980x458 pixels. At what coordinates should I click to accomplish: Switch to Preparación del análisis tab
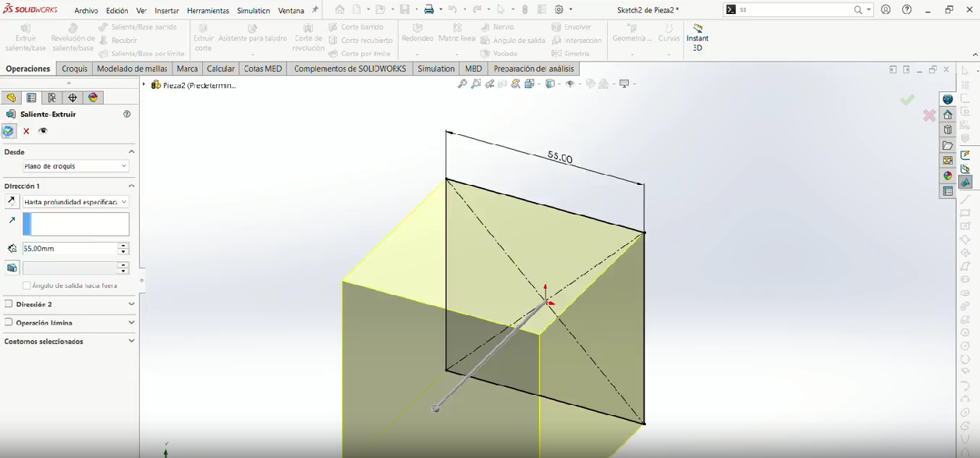(x=534, y=69)
